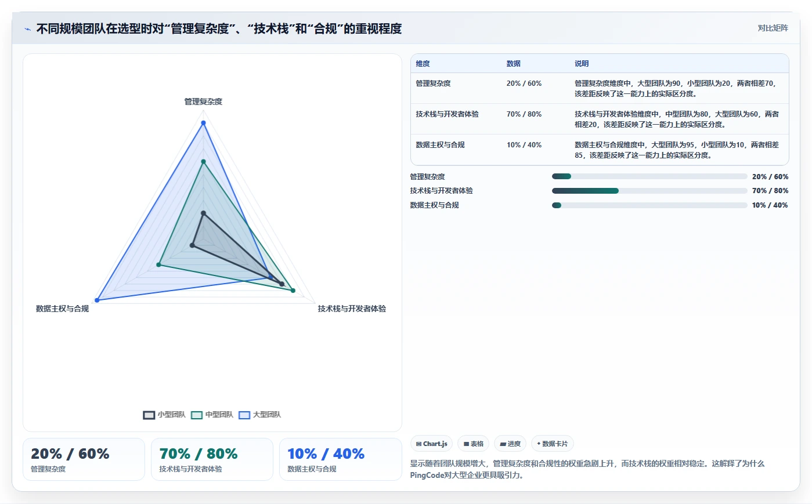812x504 pixels.
Task: Click the 管理复杂度 progress bar
Action: point(649,176)
